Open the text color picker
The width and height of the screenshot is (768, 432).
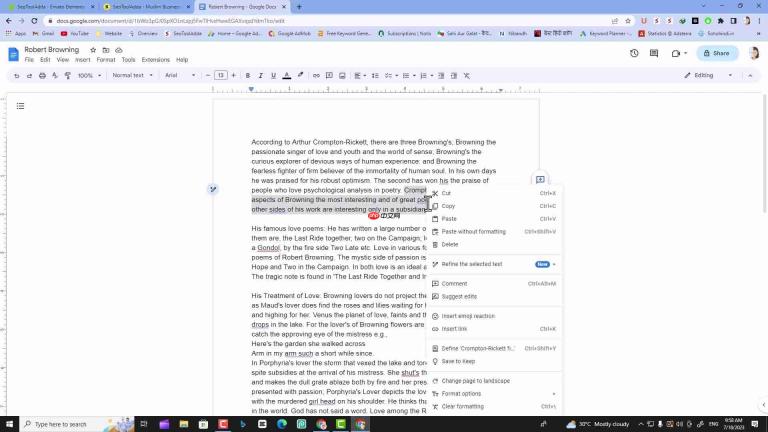[287, 75]
